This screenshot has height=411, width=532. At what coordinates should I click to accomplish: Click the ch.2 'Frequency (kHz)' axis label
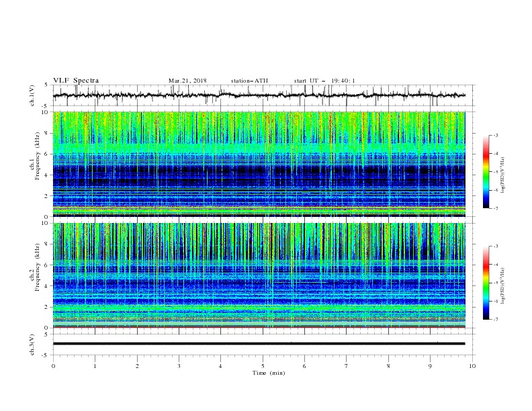pos(37,267)
